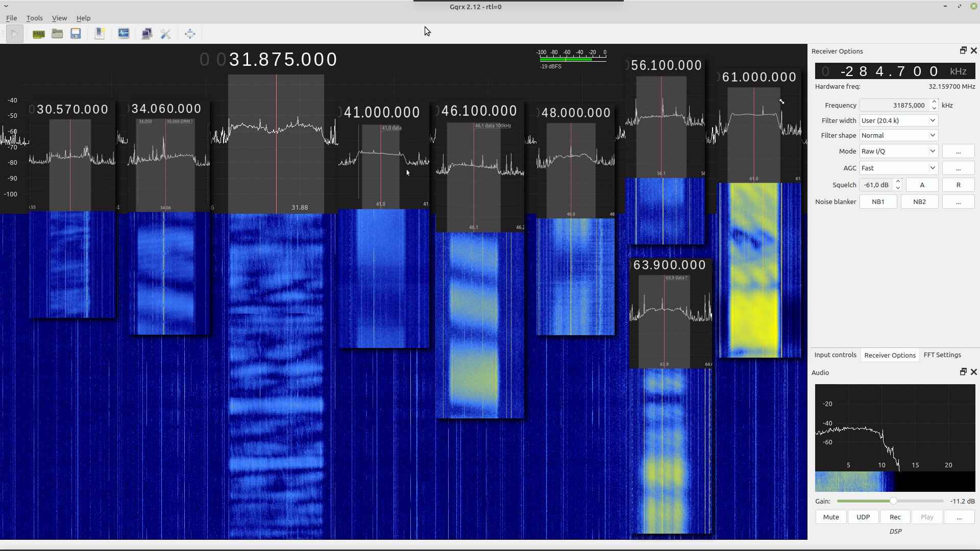Click the UDP streaming button
Screen dimensions: 980x551
863,517
